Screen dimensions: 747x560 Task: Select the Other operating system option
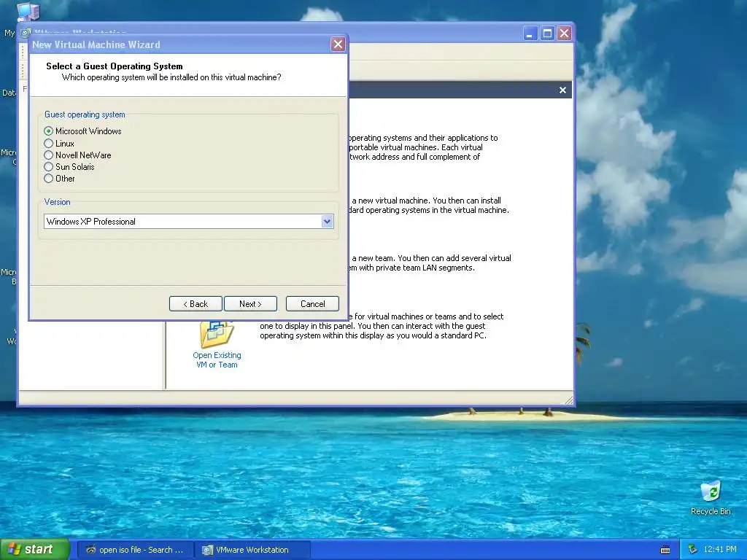(48, 179)
